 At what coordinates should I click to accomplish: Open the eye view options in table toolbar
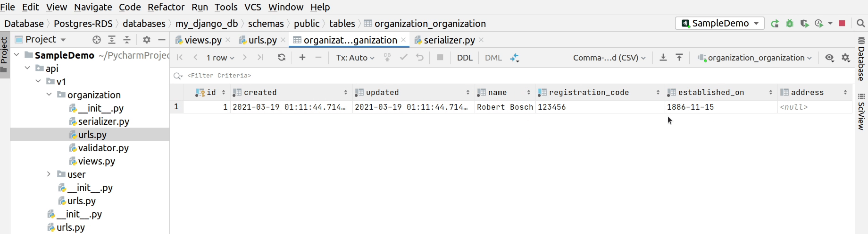click(x=829, y=58)
